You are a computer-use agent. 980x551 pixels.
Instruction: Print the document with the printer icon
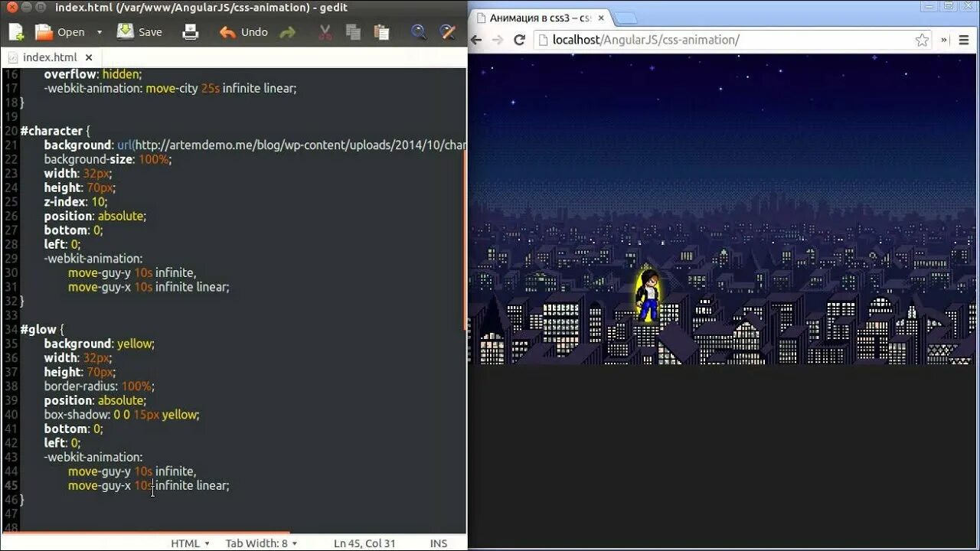(191, 32)
